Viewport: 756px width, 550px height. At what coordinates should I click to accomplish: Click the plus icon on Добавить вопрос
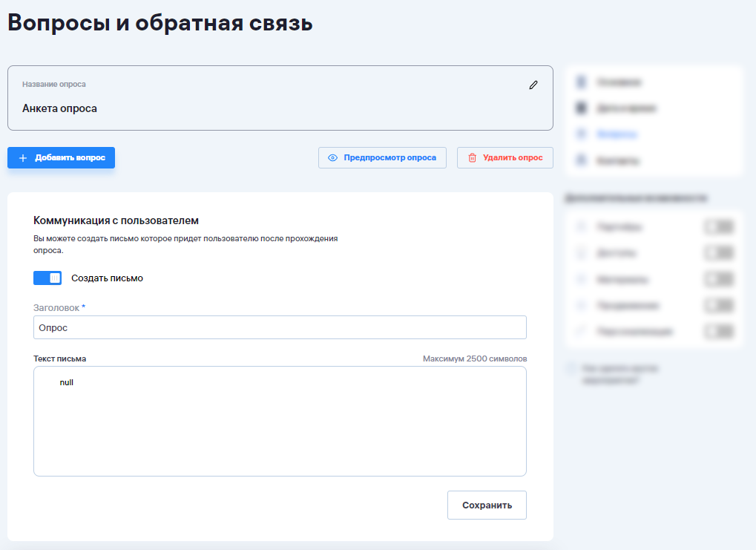[23, 158]
